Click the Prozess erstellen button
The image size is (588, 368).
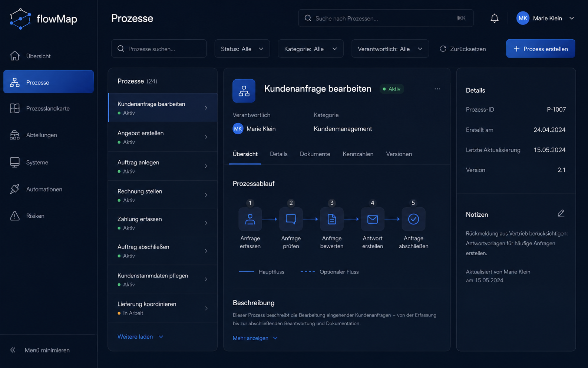[541, 49]
